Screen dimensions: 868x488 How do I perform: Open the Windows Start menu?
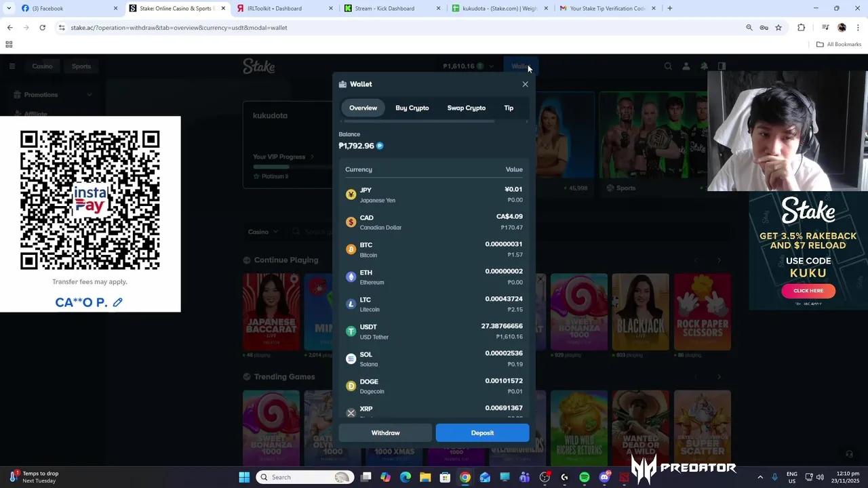[244, 477]
